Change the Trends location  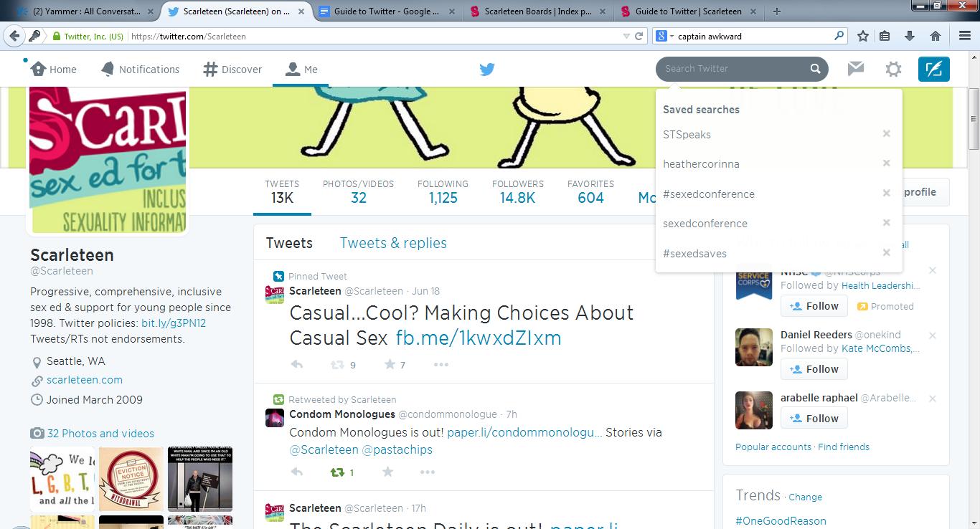pos(805,497)
